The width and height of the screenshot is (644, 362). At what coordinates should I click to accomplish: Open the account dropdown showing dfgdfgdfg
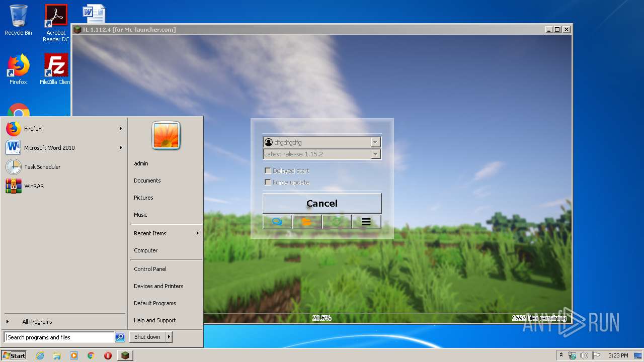pyautogui.click(x=322, y=142)
